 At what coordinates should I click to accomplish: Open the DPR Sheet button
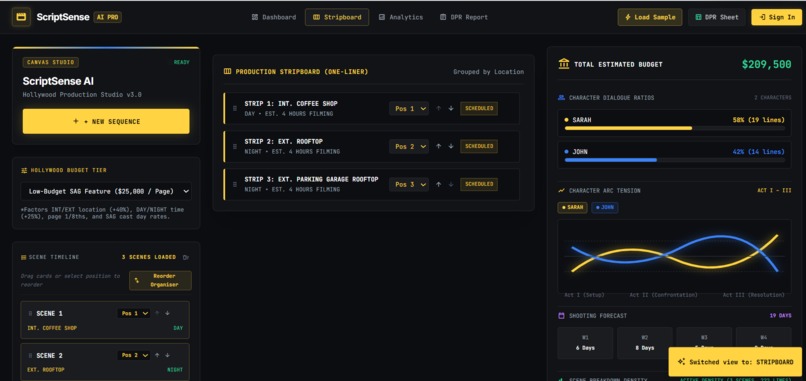click(717, 17)
